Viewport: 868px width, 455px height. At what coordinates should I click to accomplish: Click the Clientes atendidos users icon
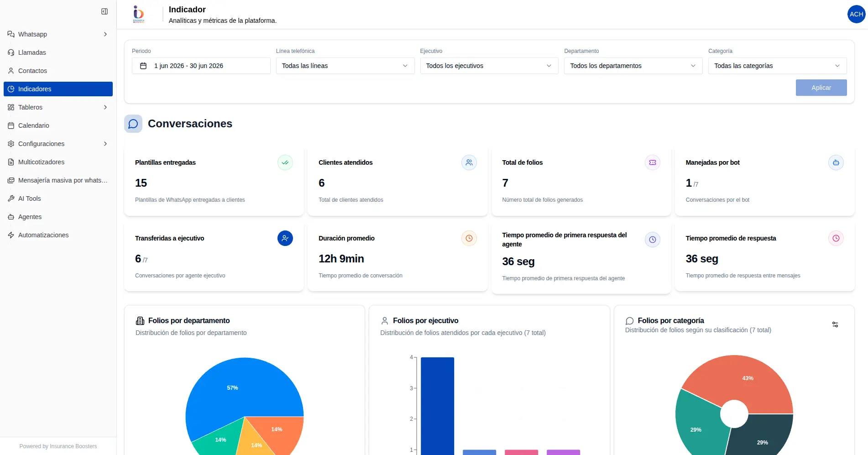point(469,162)
